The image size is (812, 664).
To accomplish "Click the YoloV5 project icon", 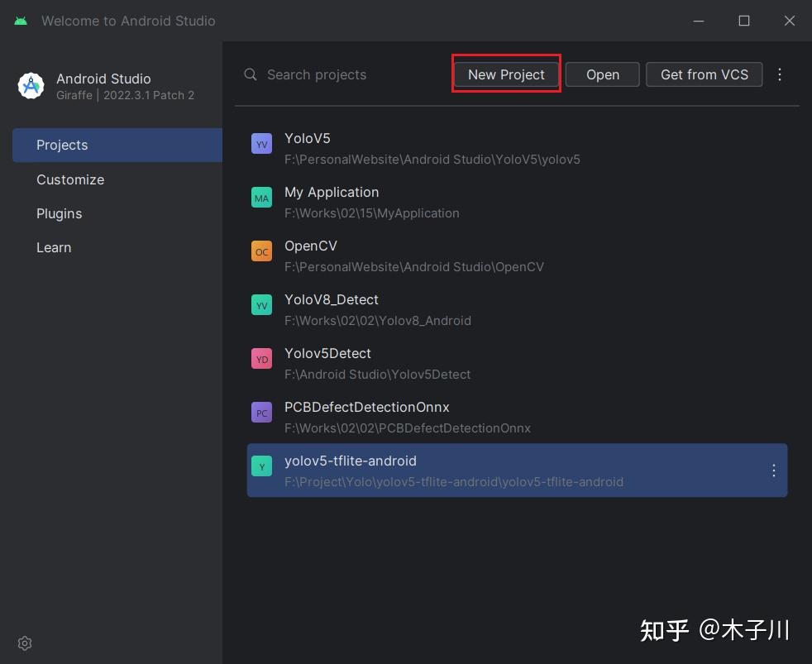I will [x=261, y=143].
